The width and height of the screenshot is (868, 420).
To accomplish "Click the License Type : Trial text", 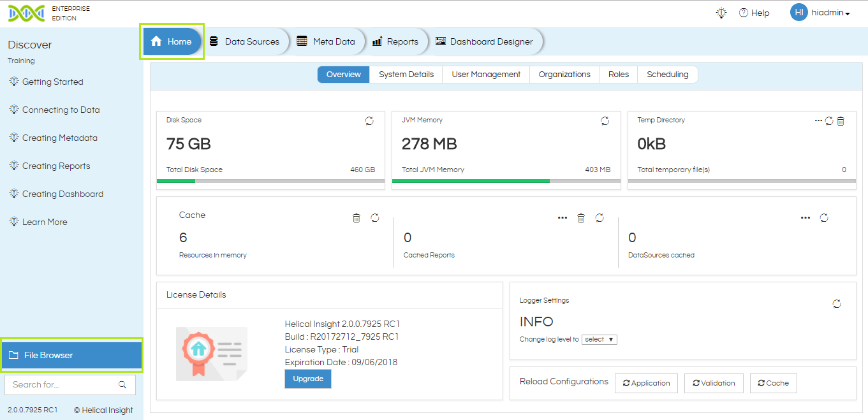I will (322, 349).
